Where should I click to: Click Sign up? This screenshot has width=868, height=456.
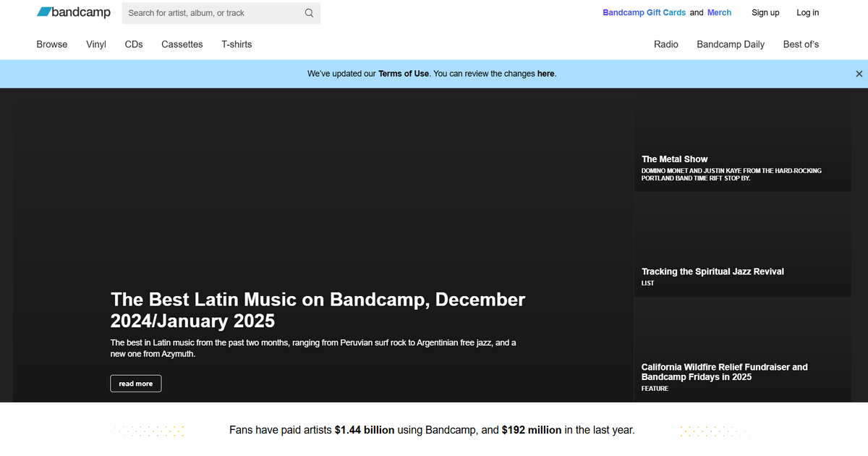point(765,12)
